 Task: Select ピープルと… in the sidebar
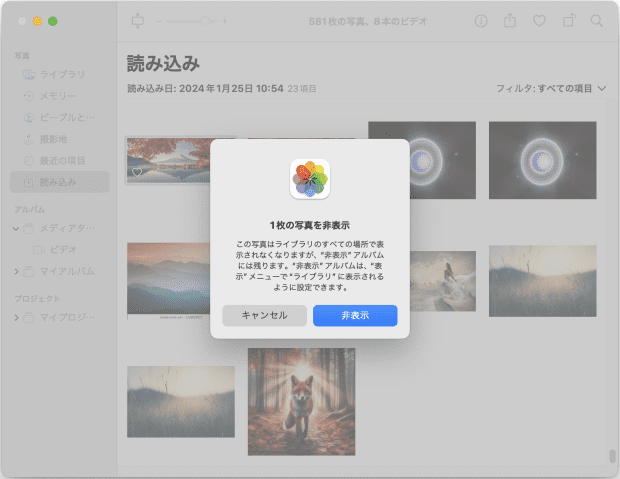60,117
